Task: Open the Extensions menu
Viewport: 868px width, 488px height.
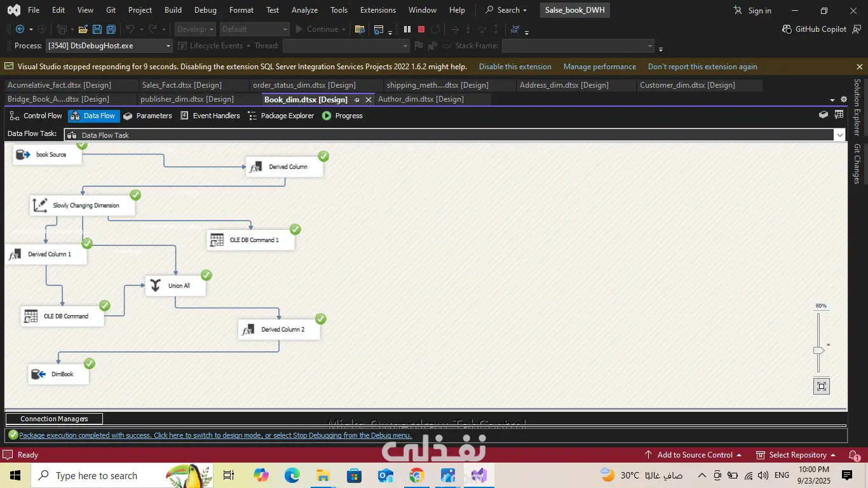Action: tap(378, 10)
